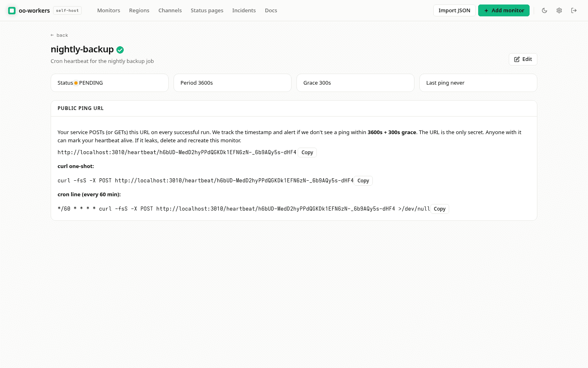The image size is (588, 368).
Task: Click the PUBLIC PING URL heading
Action: click(80, 108)
